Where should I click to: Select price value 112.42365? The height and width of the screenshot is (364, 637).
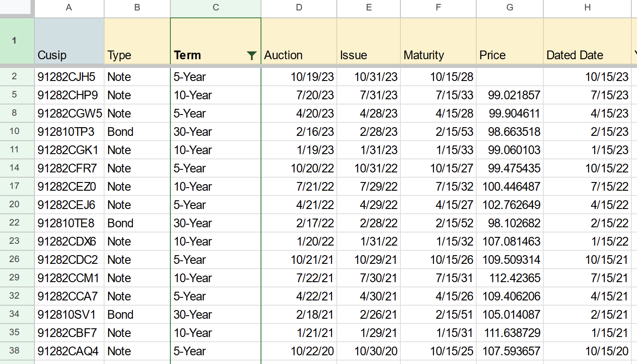point(510,278)
